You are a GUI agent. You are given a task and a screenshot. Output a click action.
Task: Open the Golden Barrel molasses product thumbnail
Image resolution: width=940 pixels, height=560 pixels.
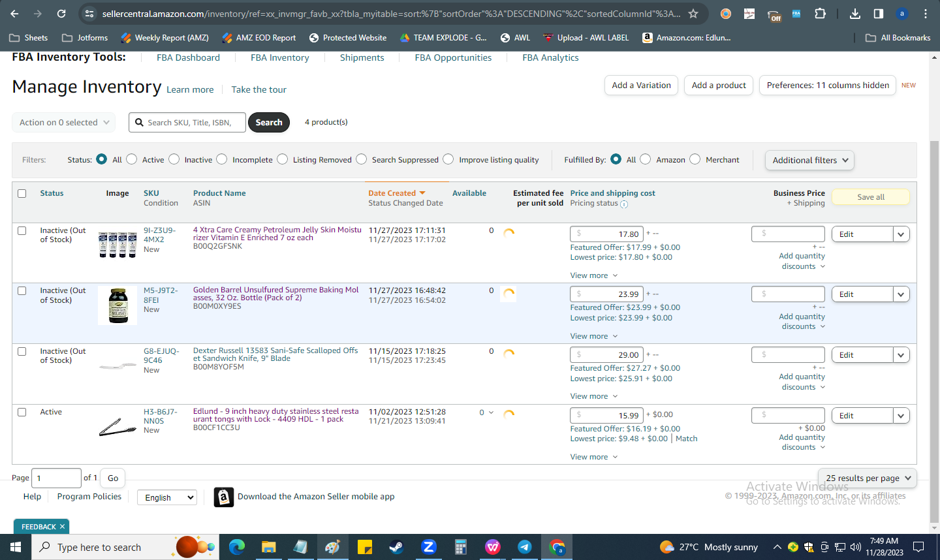[118, 306]
